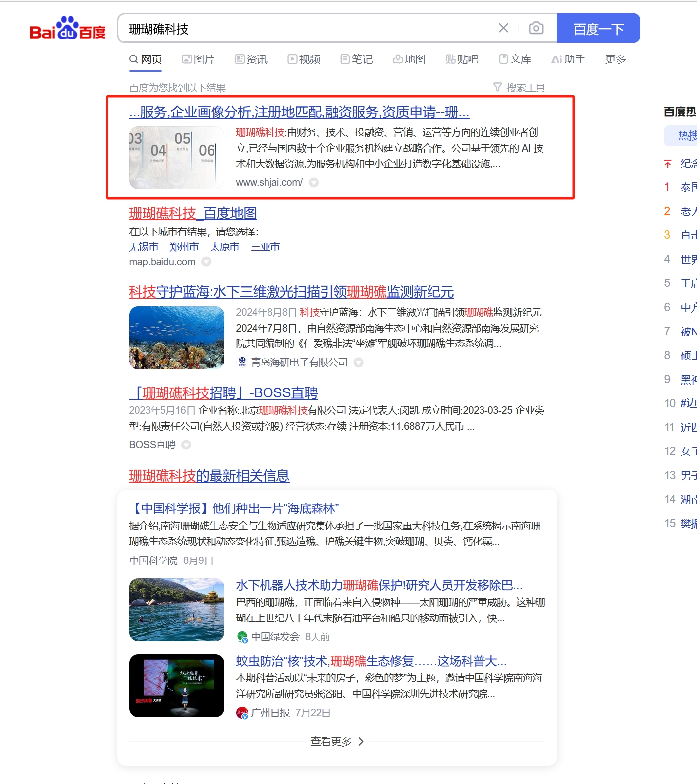Switch to the 图片 tab

click(x=198, y=59)
